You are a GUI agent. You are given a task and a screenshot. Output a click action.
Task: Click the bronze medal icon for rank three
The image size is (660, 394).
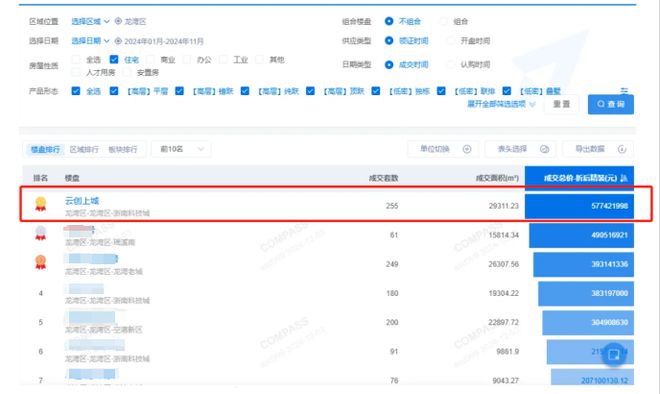click(40, 262)
